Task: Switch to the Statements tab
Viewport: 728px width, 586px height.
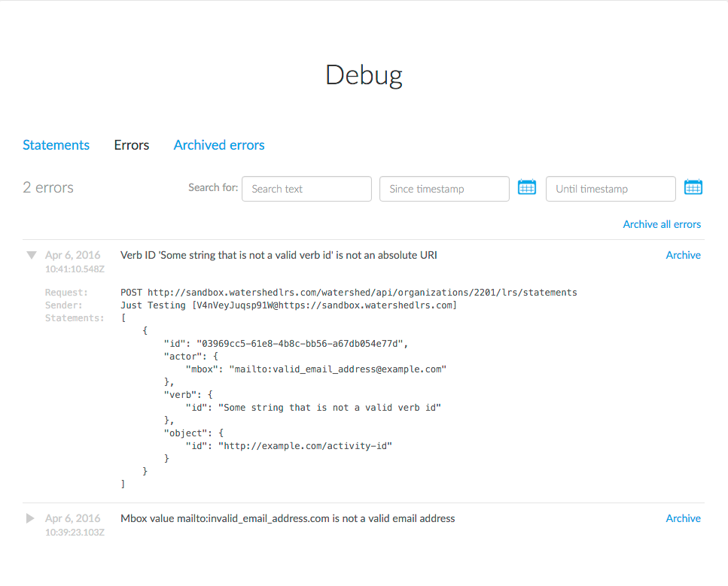Action: tap(56, 145)
